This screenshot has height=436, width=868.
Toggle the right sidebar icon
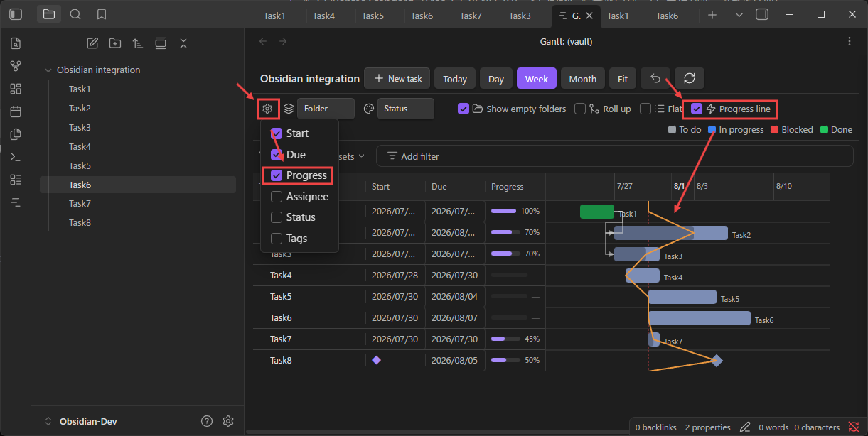(762, 15)
